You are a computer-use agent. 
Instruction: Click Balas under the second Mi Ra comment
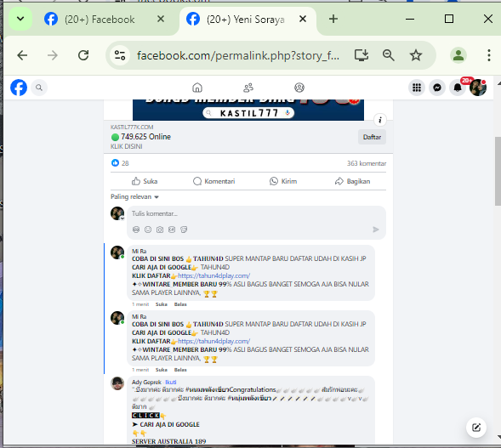pyautogui.click(x=180, y=370)
